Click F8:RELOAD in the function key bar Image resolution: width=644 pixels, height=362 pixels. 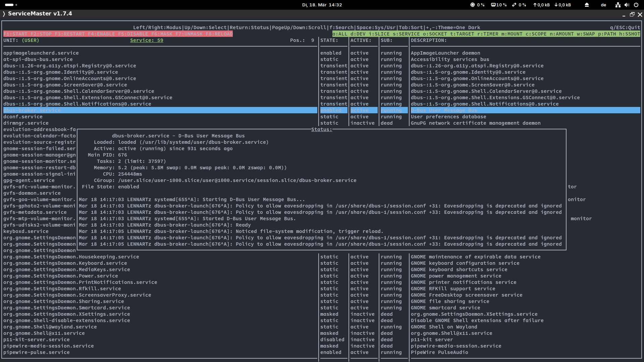tap(219, 34)
